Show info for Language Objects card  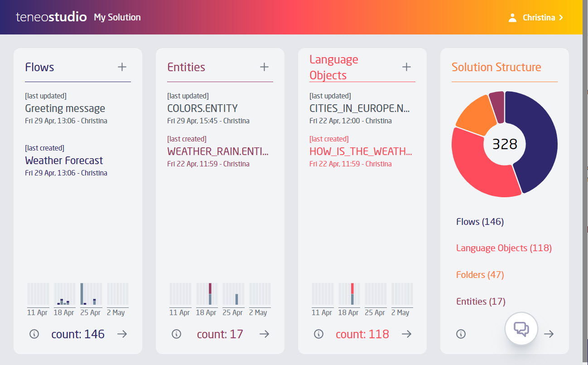click(x=318, y=334)
